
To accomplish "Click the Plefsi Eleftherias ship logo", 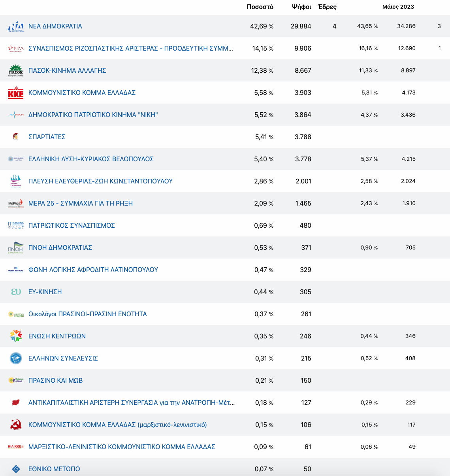I will pos(16,181).
